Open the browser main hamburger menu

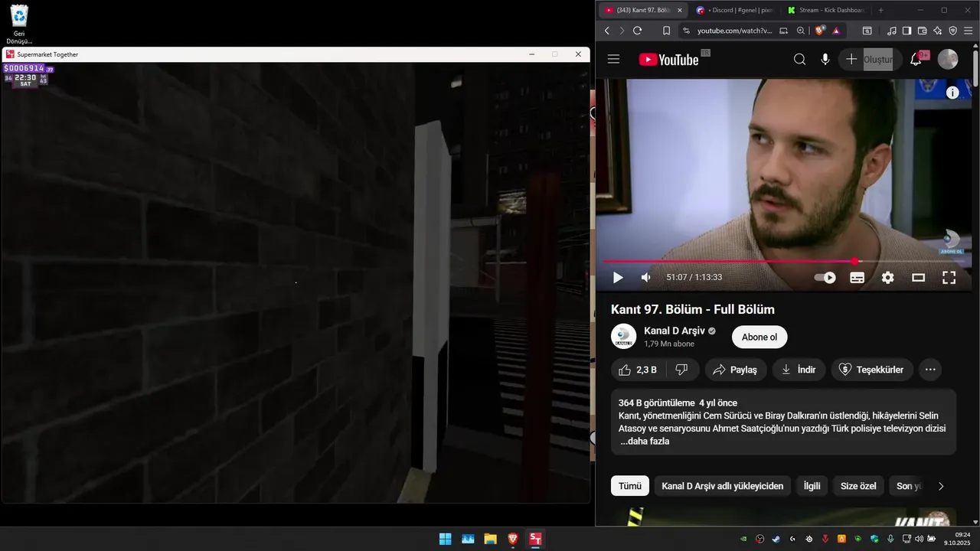(x=969, y=31)
